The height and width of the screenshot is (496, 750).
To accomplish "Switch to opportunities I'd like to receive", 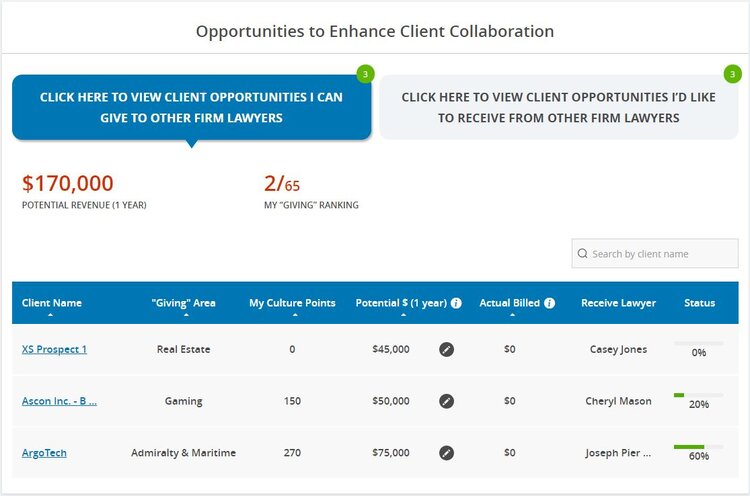I will pyautogui.click(x=559, y=108).
